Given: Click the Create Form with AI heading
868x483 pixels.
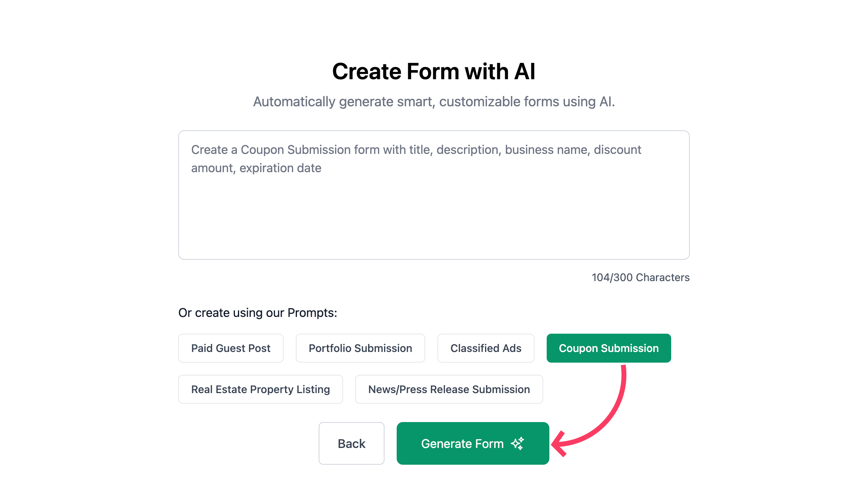Looking at the screenshot, I should [x=434, y=71].
